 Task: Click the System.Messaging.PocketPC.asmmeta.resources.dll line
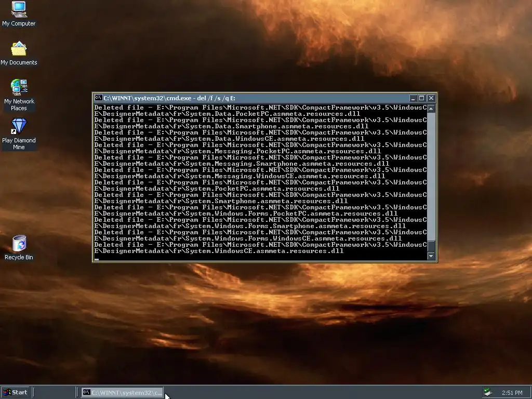point(237,151)
